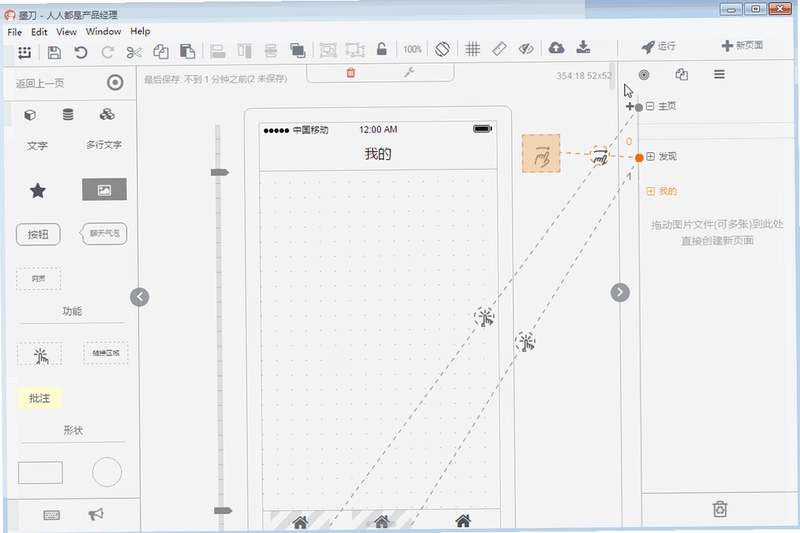The image size is (800, 533).
Task: Copy the selected widget
Action: coord(161,51)
